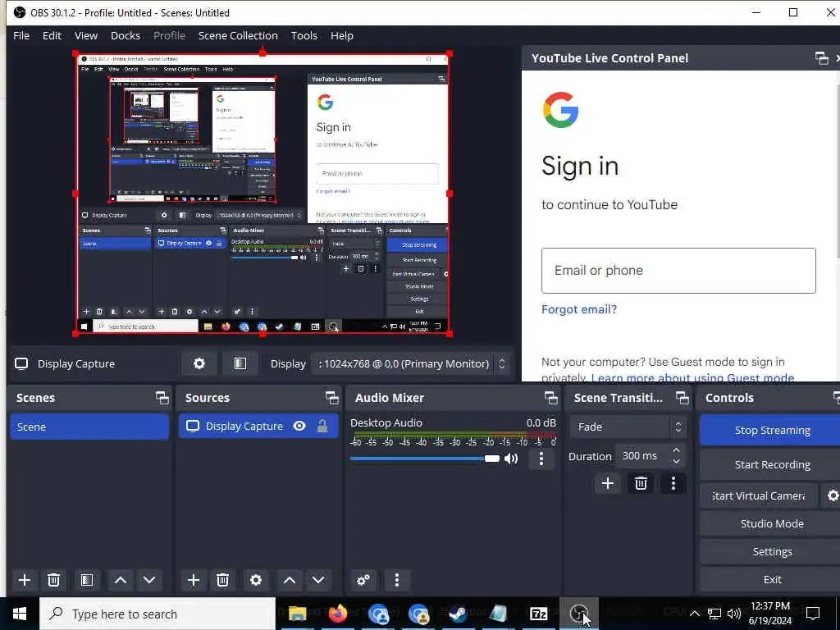This screenshot has width=840, height=630.
Task: Show hidden system tray icons chevron
Action: pos(694,614)
